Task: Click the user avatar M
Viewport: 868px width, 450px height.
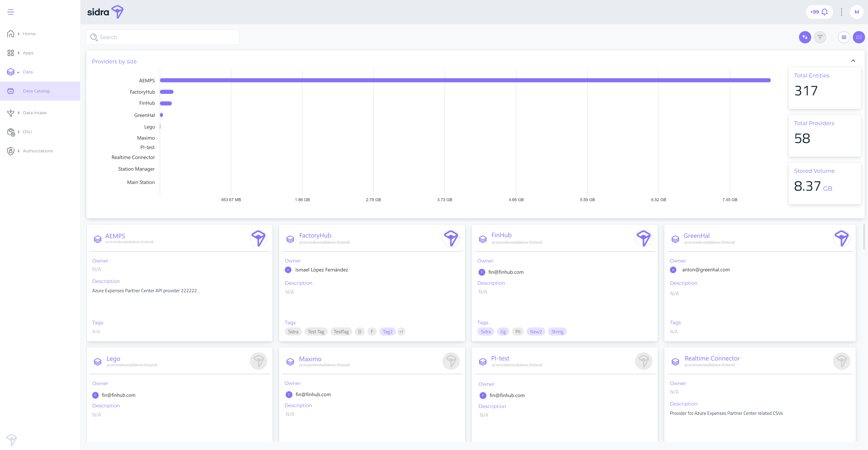Action: pos(857,12)
